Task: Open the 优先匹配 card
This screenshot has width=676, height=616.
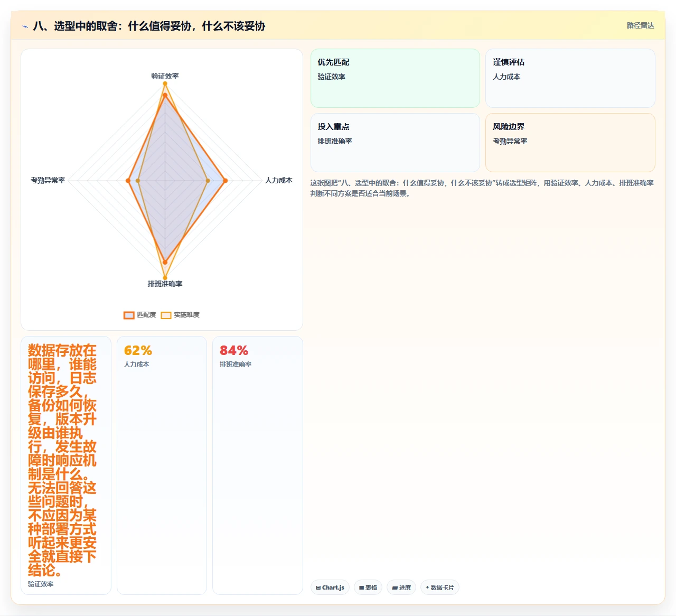Action: pos(395,78)
